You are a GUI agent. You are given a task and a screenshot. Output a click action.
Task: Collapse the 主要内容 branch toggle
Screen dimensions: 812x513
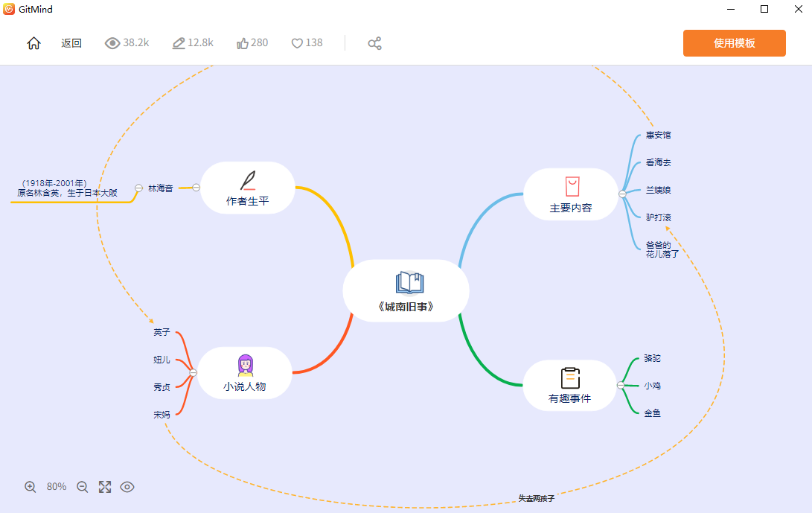[x=621, y=194]
